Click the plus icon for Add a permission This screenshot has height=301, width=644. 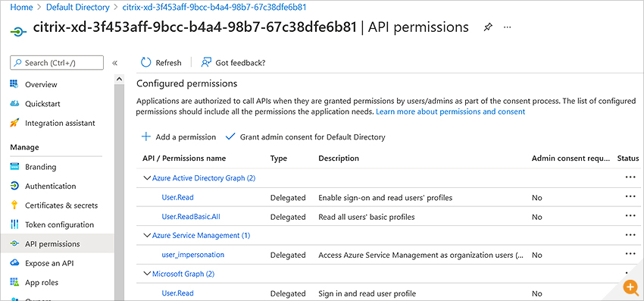[145, 137]
